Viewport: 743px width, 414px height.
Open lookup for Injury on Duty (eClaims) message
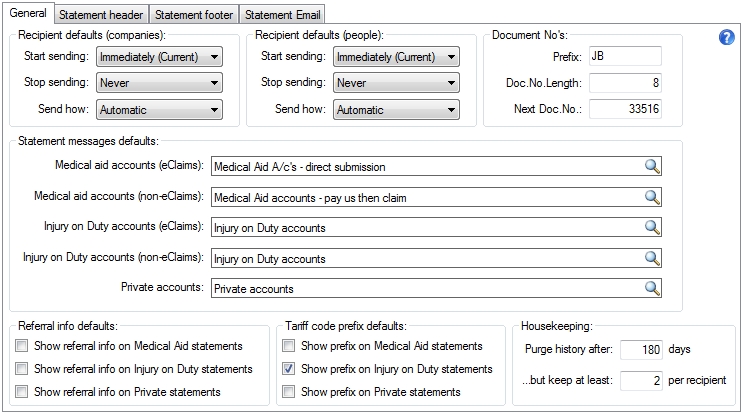point(652,227)
